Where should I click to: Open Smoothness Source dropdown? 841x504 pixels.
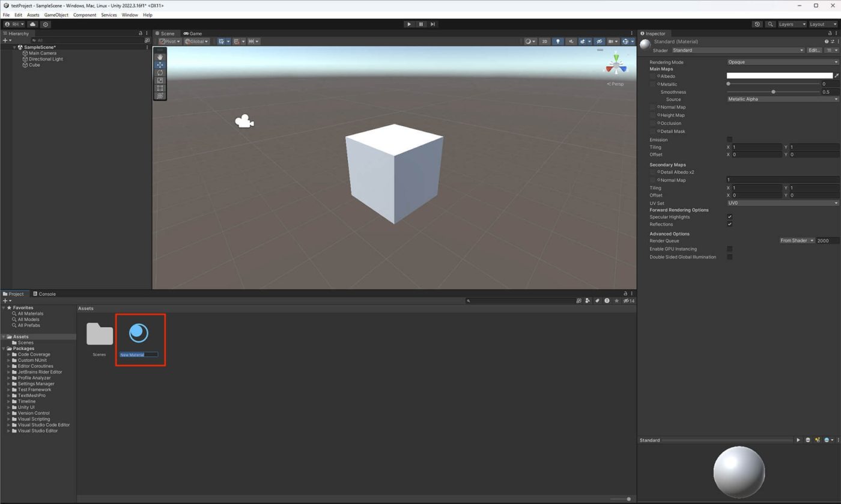[x=783, y=99]
